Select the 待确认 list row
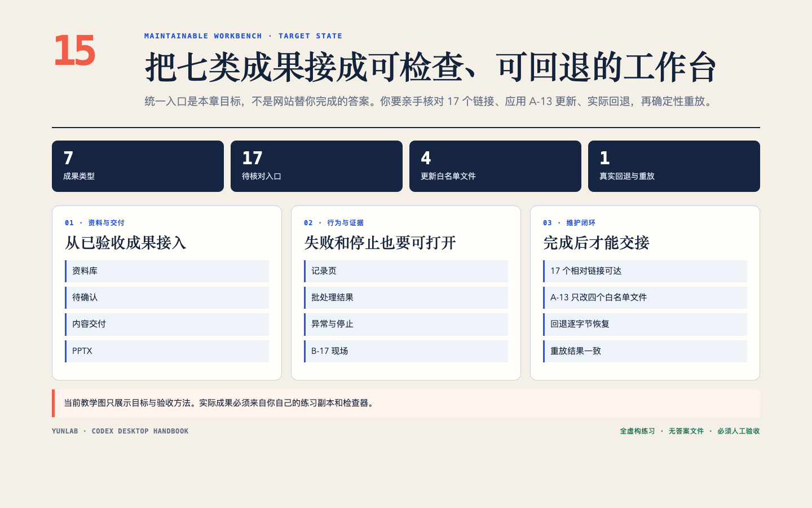The image size is (812, 508). tap(167, 297)
